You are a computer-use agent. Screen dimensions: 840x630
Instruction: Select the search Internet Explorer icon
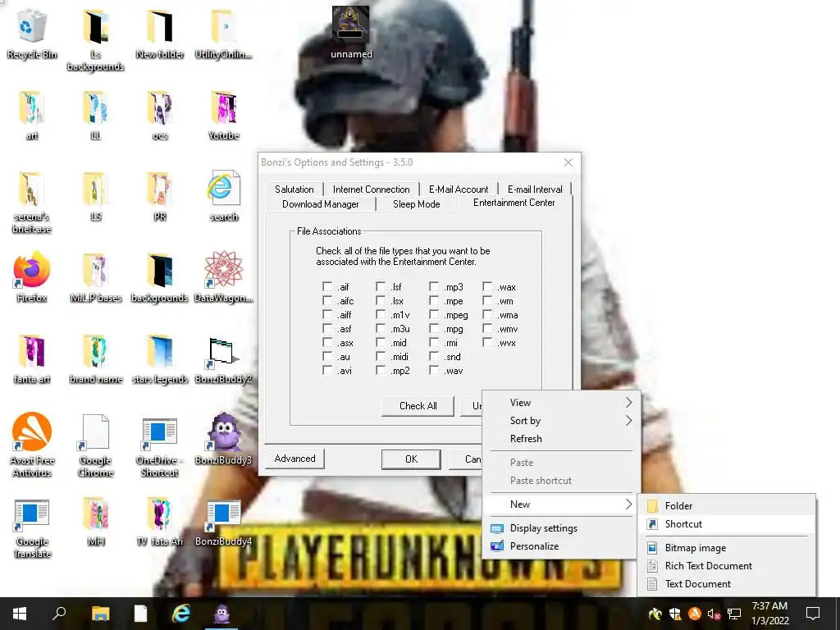223,197
